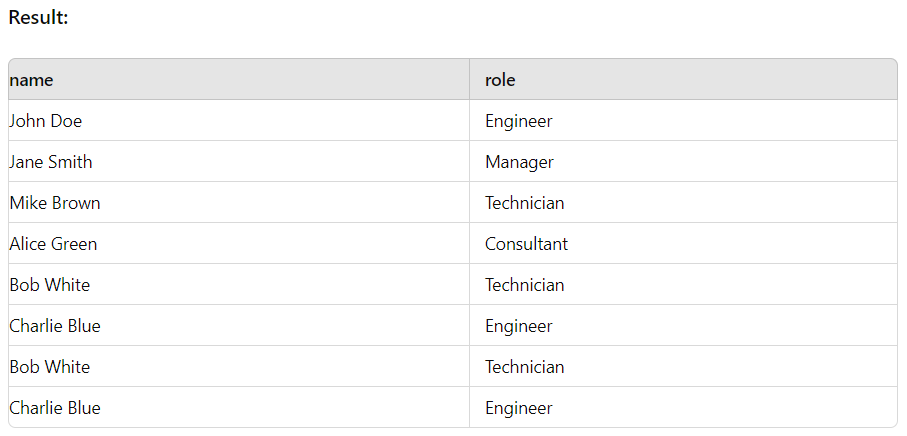Viewport: 907px width, 436px height.
Task: Click divider between name and role headers
Action: 469,79
